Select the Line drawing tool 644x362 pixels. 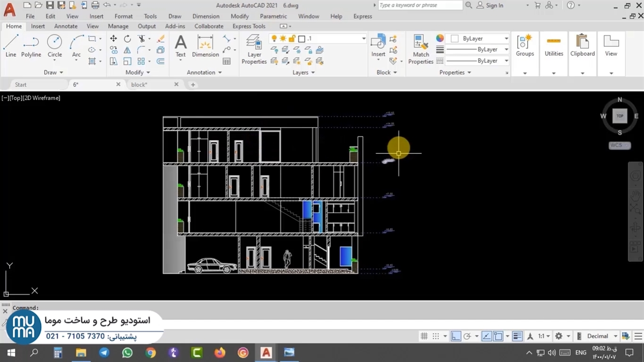11,46
